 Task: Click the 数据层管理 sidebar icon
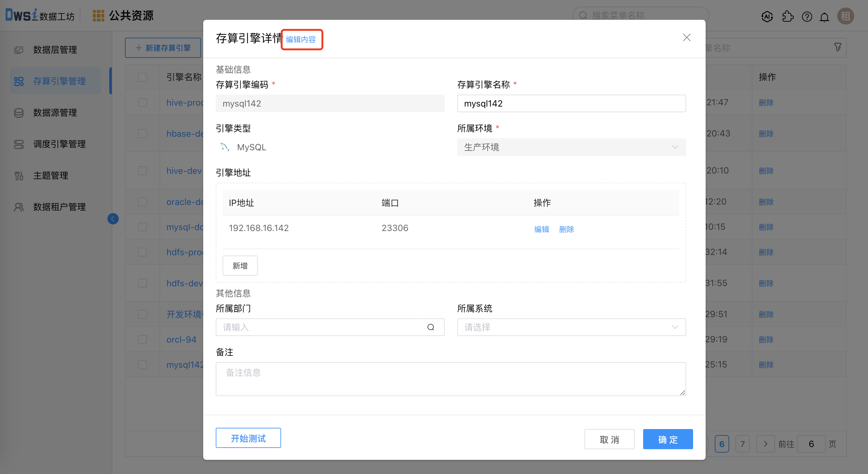click(x=19, y=50)
